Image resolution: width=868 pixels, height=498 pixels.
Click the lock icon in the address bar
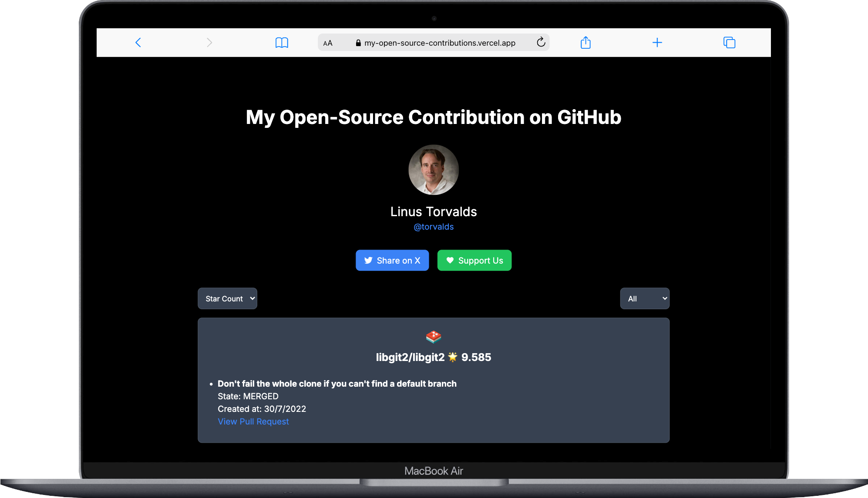click(x=358, y=43)
